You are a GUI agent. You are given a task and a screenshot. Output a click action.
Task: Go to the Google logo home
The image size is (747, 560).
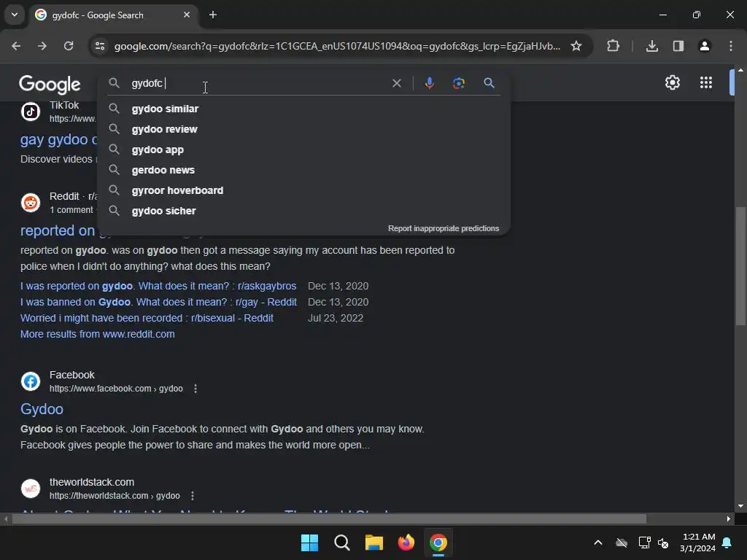coord(50,85)
